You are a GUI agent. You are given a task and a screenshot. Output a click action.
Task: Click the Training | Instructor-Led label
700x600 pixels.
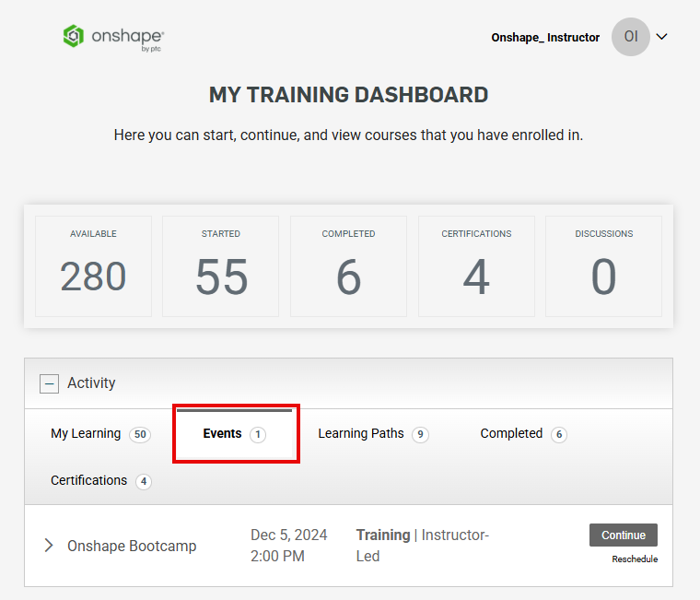coord(423,546)
